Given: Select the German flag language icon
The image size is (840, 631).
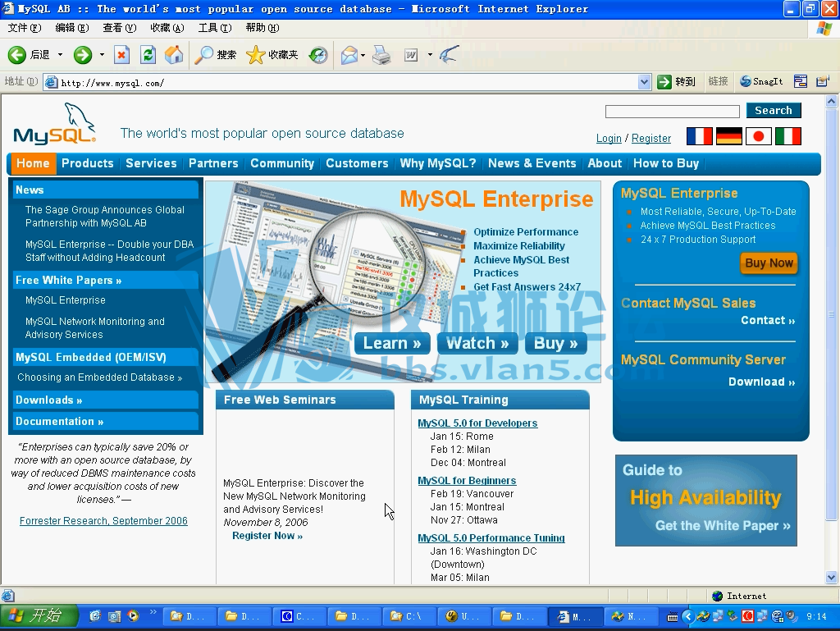Looking at the screenshot, I should point(728,136).
